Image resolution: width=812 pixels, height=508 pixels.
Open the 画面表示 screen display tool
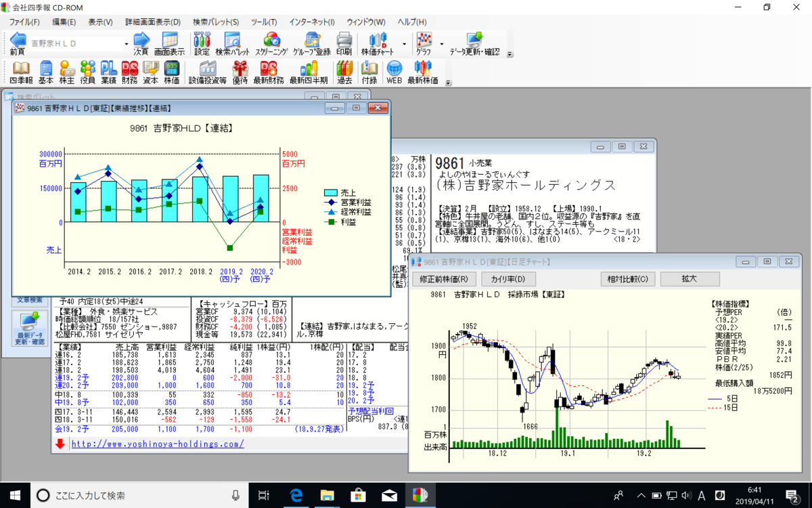pyautogui.click(x=169, y=43)
